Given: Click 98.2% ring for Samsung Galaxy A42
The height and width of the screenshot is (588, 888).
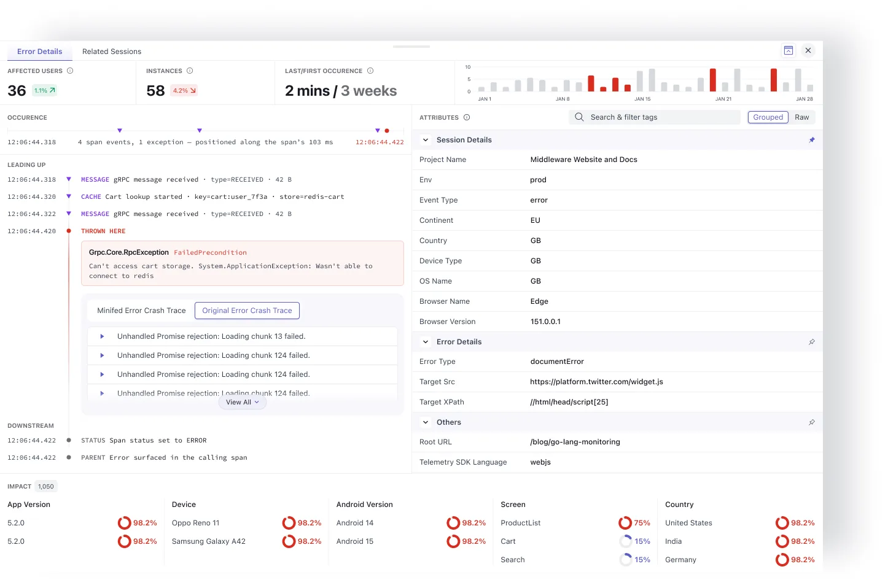Looking at the screenshot, I should pyautogui.click(x=289, y=541).
